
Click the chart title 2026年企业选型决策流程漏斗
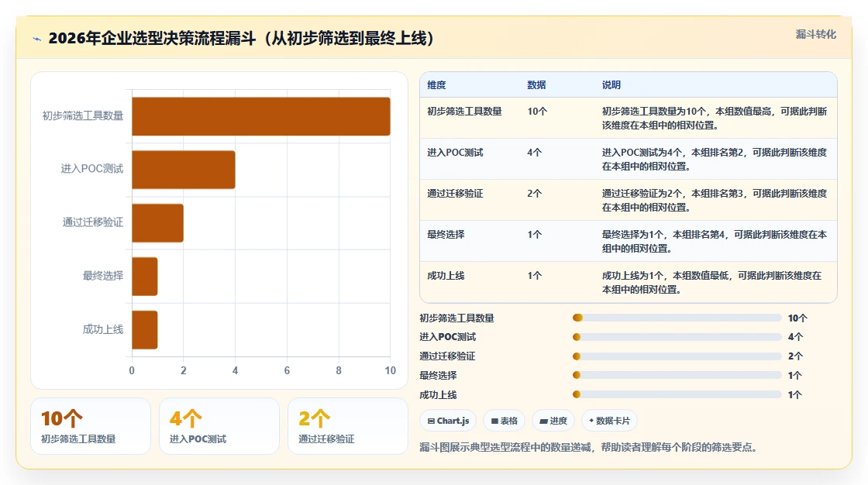(241, 38)
